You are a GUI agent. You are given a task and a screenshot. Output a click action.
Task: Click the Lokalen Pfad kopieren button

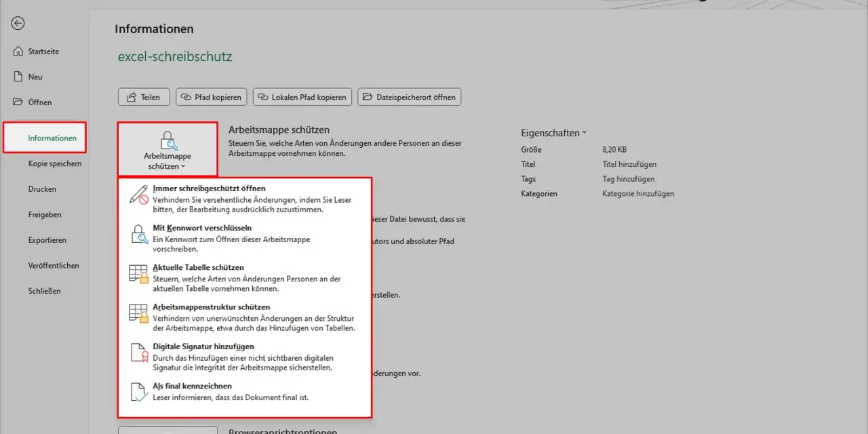[x=302, y=97]
